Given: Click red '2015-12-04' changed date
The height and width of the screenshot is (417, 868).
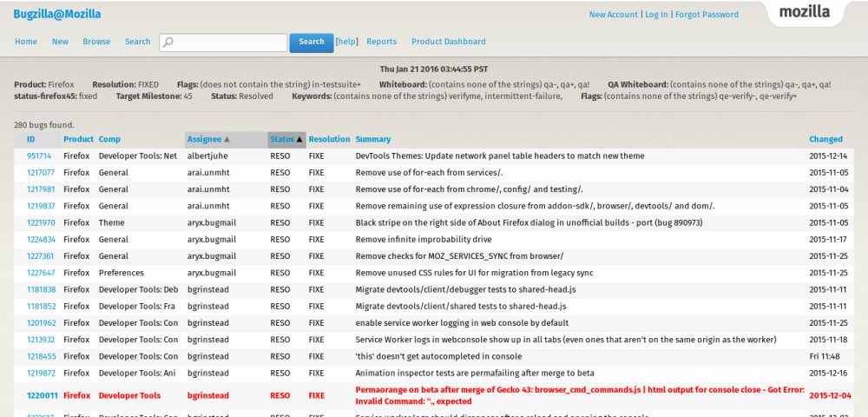Looking at the screenshot, I should (x=829, y=395).
